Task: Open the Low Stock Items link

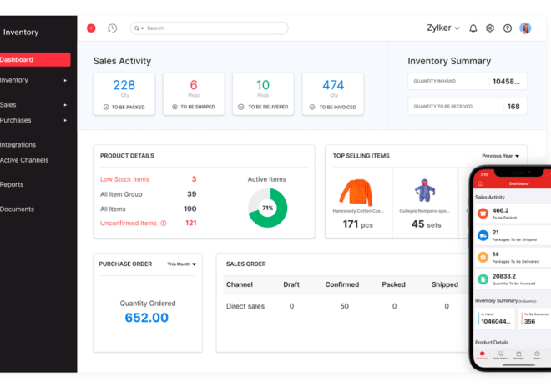Action: point(124,179)
